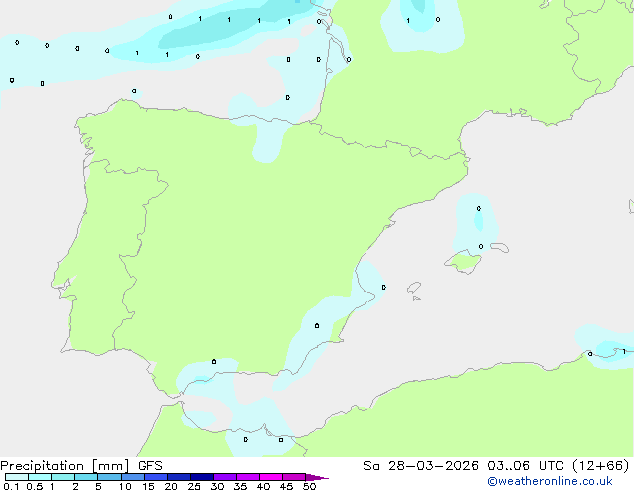
Task: Click the 5 mm legend color swatch
Action: click(109, 477)
